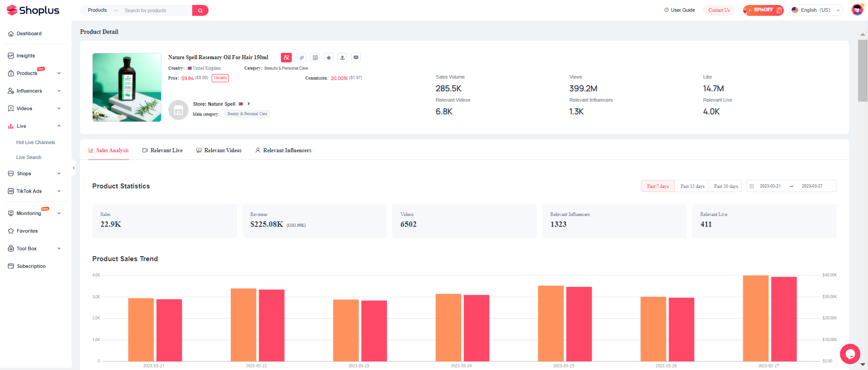Click the Sales 22.9K statistic card
Screen dimensions: 868x370
click(165, 221)
